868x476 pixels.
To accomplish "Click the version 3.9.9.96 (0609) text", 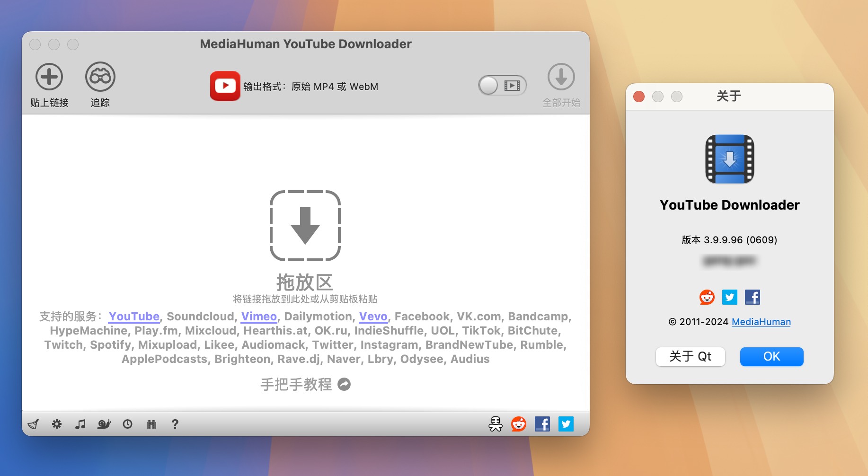I will pos(729,240).
